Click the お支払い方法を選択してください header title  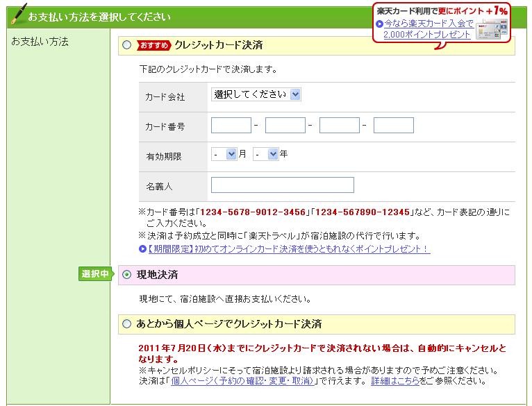pyautogui.click(x=99, y=17)
